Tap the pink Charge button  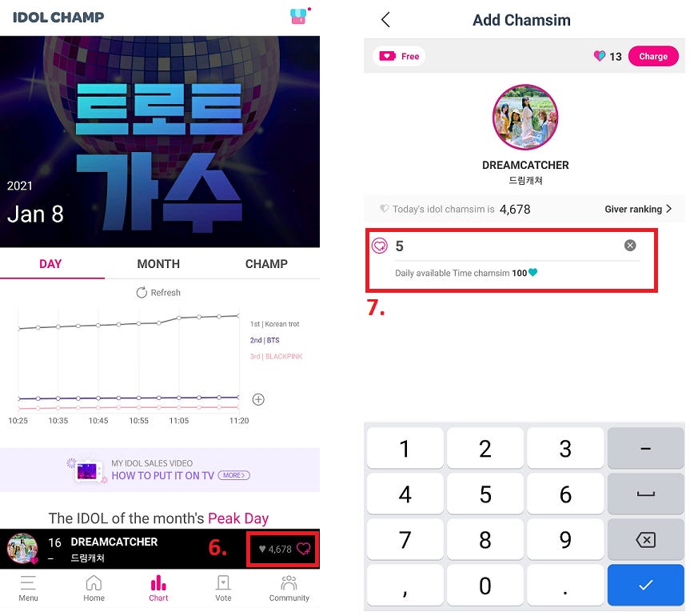click(653, 56)
